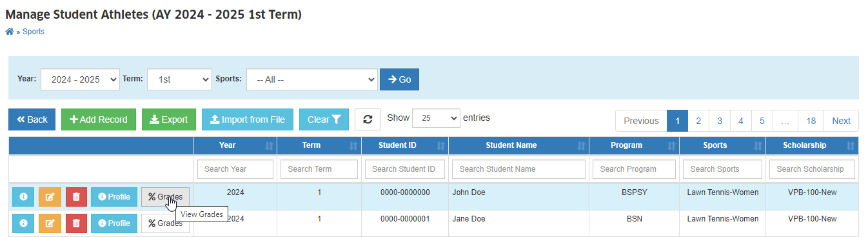
Task: Go to pagination page 3
Action: [x=720, y=121]
